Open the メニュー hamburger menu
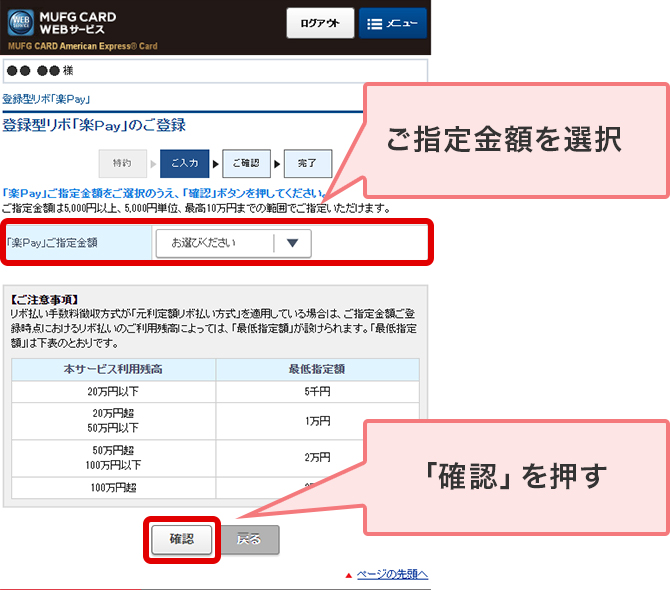 [x=392, y=24]
